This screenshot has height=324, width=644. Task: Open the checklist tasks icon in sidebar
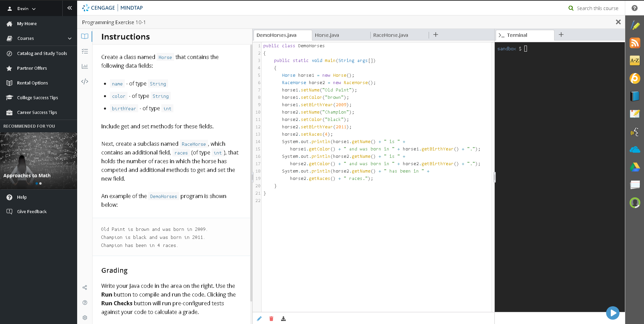[x=85, y=51]
